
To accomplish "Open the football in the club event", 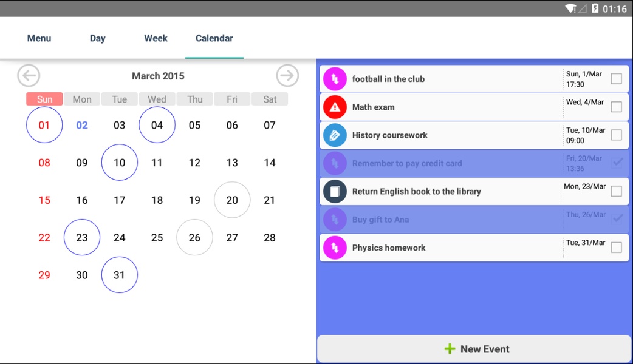I will click(x=474, y=79).
